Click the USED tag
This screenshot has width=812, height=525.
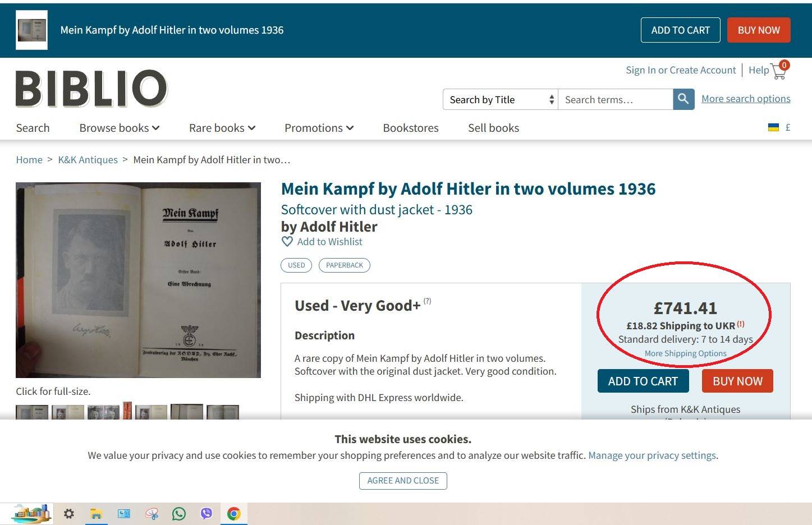[x=296, y=265]
